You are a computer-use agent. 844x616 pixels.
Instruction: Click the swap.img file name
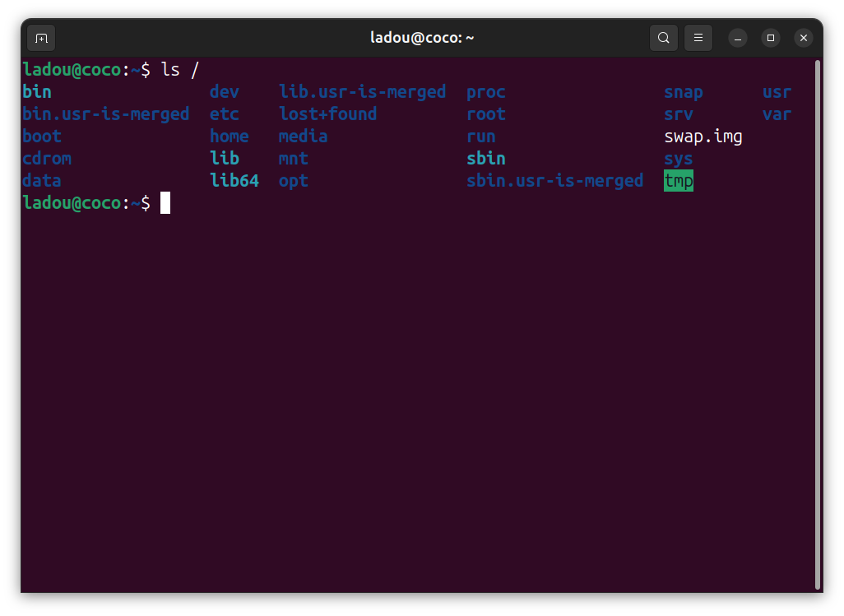point(703,137)
